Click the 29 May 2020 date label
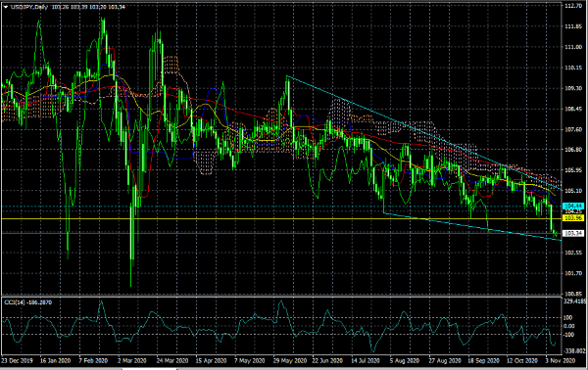 290,360
